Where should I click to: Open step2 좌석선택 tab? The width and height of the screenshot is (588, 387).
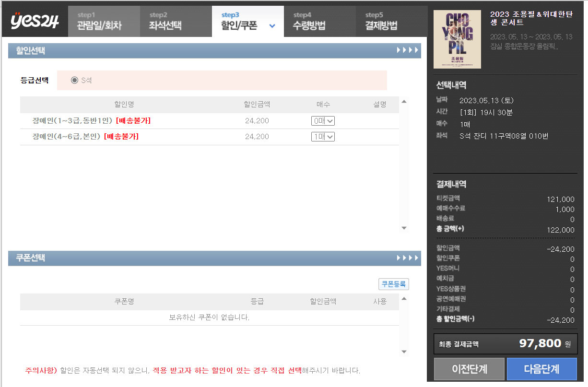tap(176, 21)
